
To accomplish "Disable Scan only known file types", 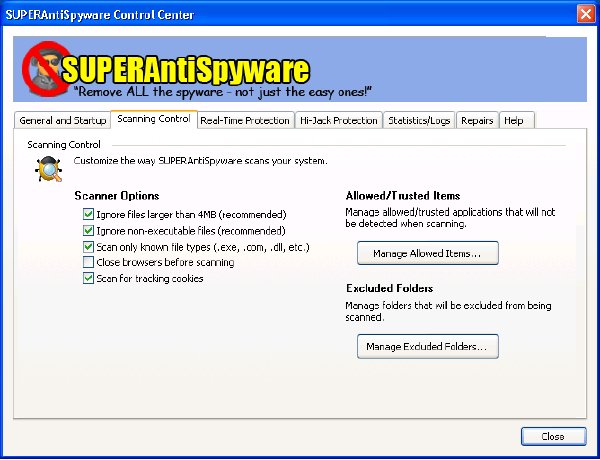I will (x=88, y=246).
